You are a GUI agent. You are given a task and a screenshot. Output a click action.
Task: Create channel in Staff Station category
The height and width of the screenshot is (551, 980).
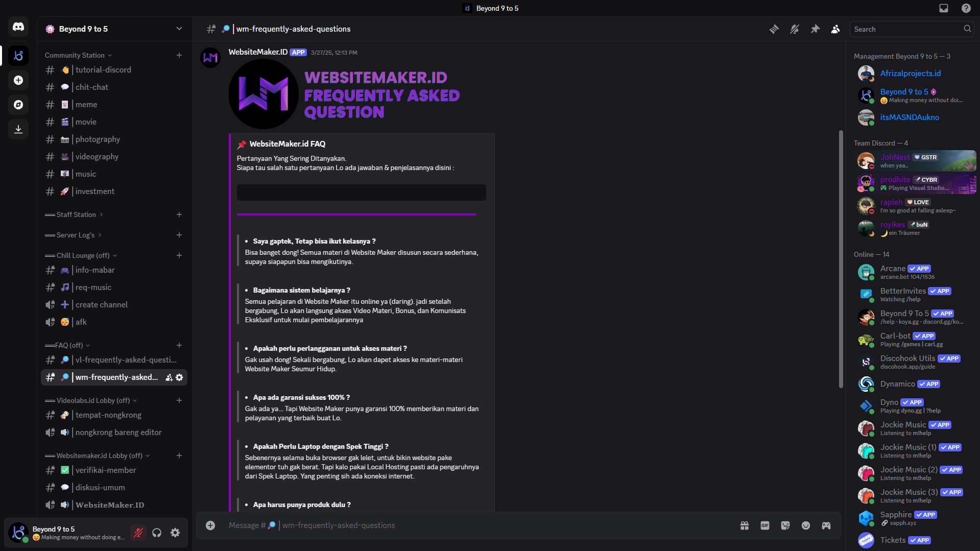click(179, 214)
